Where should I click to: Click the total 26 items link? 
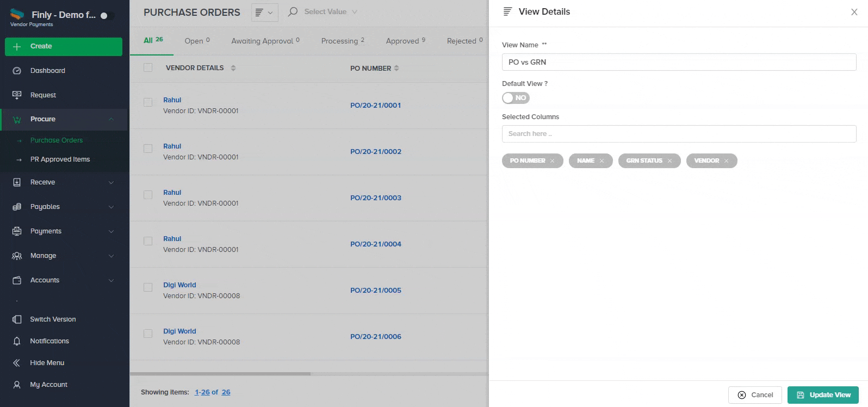pyautogui.click(x=226, y=392)
